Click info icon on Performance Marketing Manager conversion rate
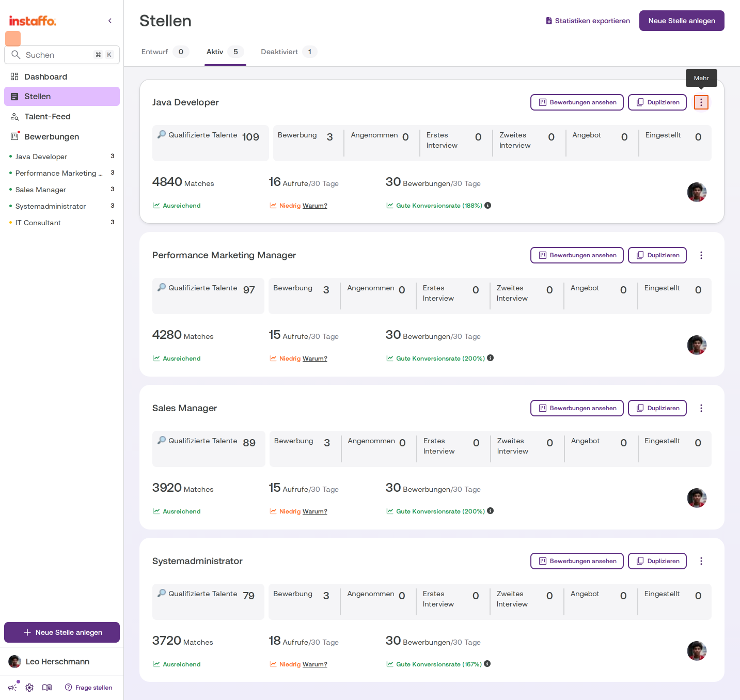The height and width of the screenshot is (700, 740). pos(491,358)
